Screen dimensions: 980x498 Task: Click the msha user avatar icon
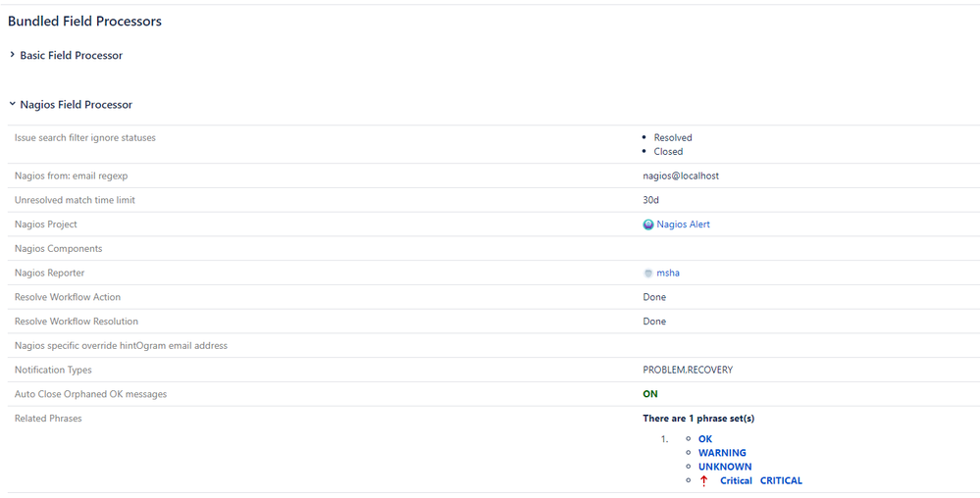click(x=648, y=274)
